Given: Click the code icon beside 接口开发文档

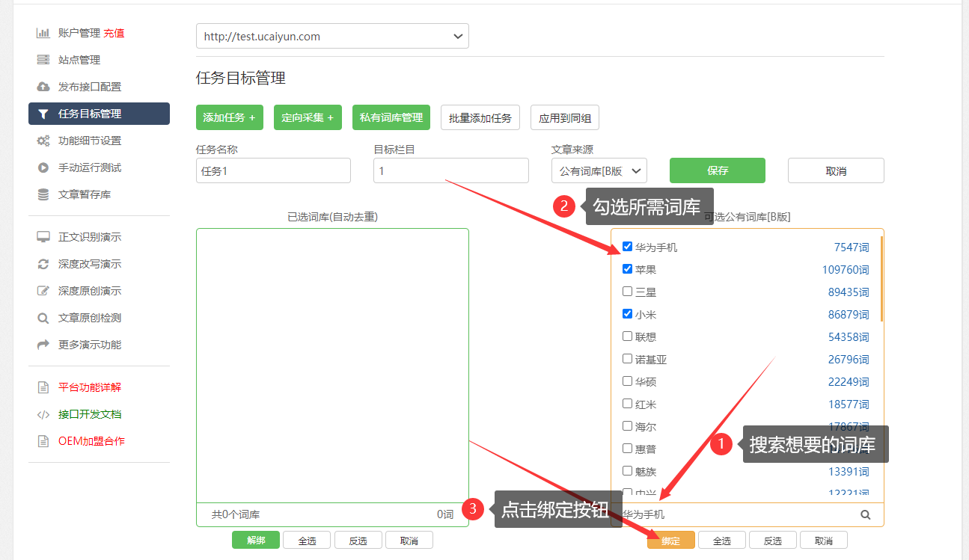Looking at the screenshot, I should (x=43, y=414).
